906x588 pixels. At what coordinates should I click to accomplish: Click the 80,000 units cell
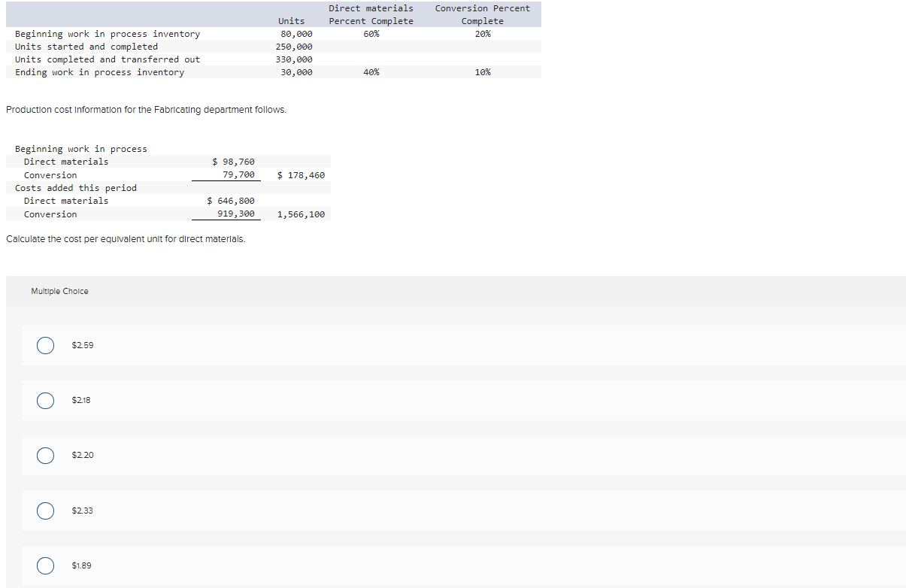[296, 34]
